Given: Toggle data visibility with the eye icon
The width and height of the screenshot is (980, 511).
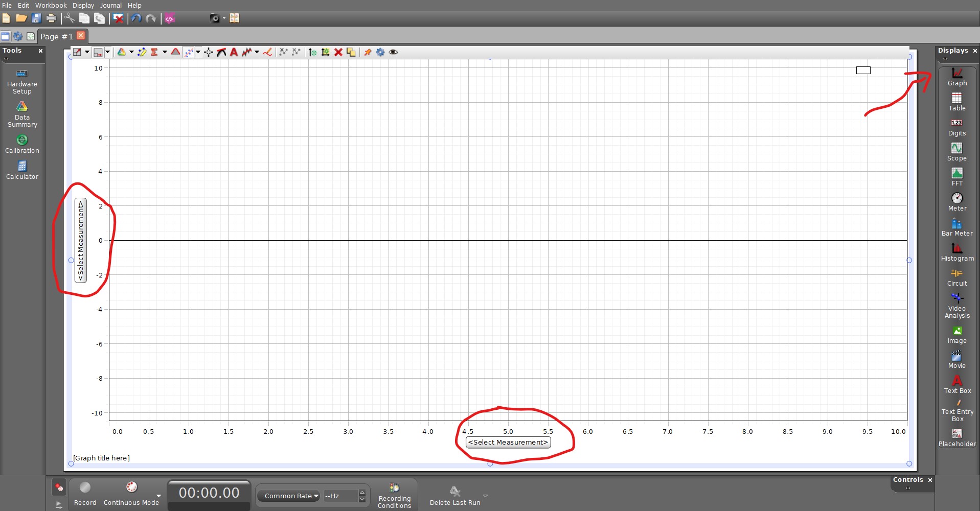Looking at the screenshot, I should [x=393, y=52].
